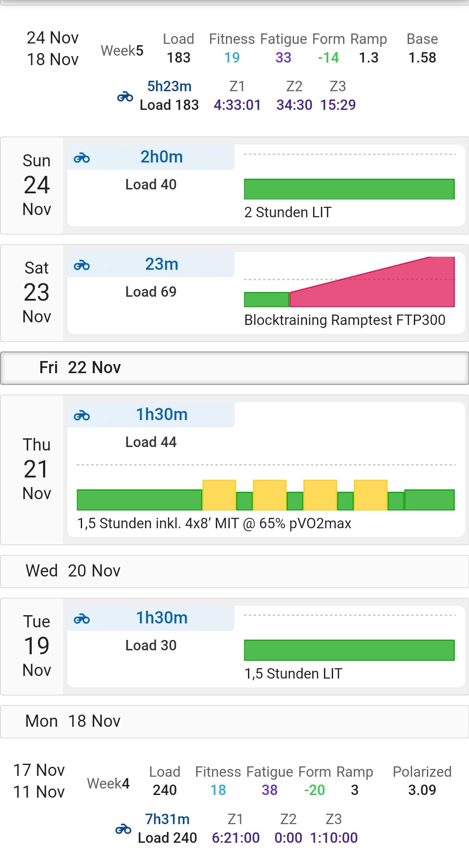469x868 pixels.
Task: Select the Mon 18 Nov day row
Action: click(x=234, y=721)
